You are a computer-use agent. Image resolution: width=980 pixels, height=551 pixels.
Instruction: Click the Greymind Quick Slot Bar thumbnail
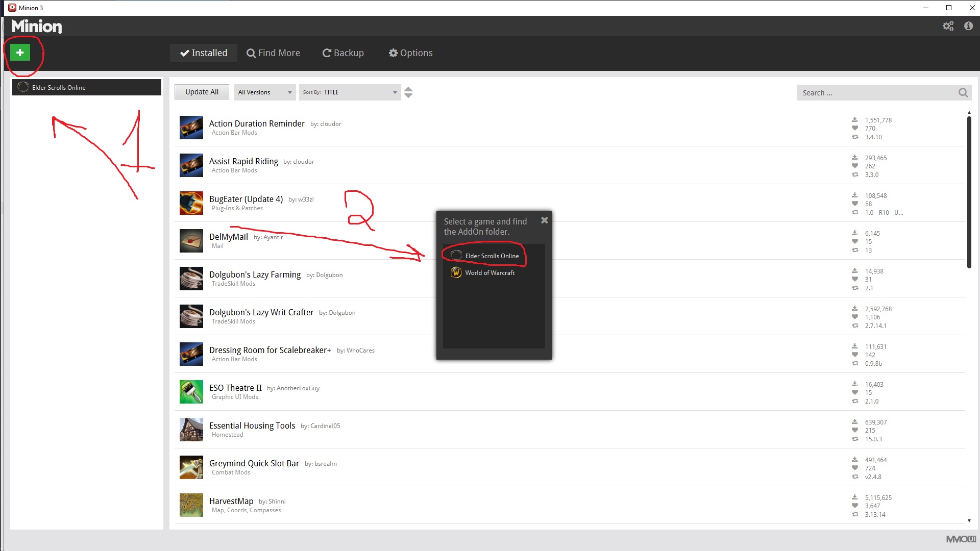point(191,467)
